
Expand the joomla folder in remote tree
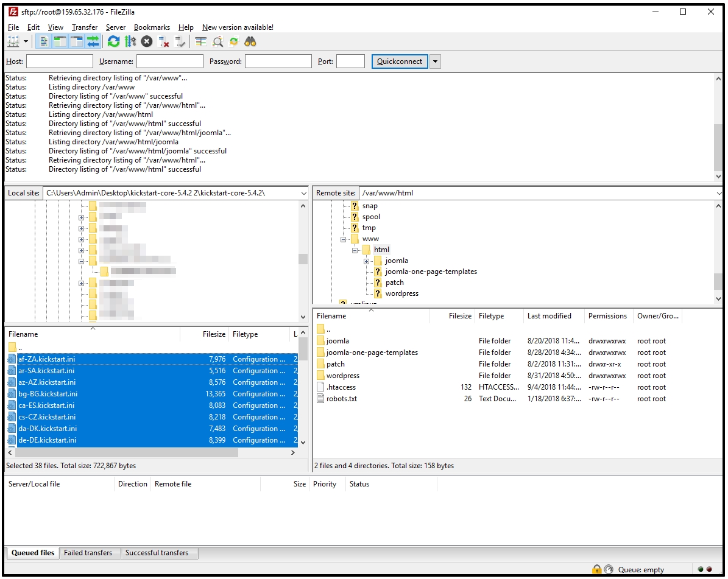click(x=366, y=261)
